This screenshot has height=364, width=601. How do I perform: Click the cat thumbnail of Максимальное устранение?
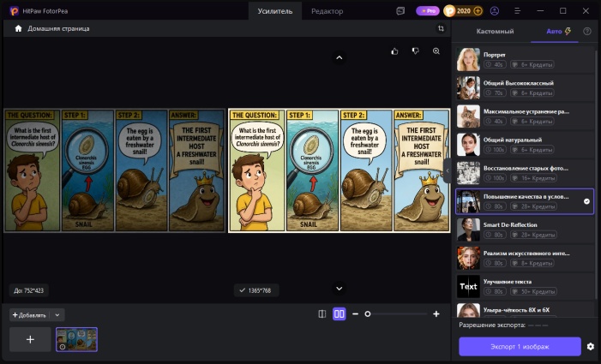coord(468,116)
